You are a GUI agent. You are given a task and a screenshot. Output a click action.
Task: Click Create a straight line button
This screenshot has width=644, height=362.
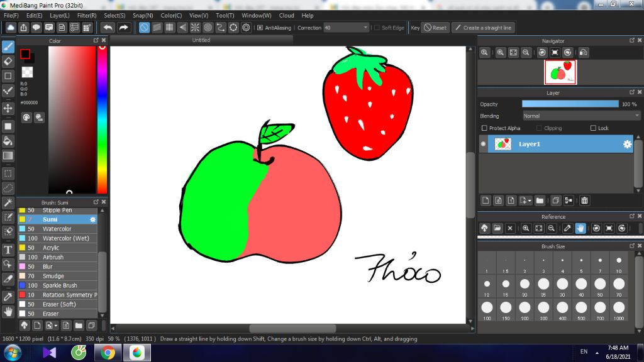(484, 28)
